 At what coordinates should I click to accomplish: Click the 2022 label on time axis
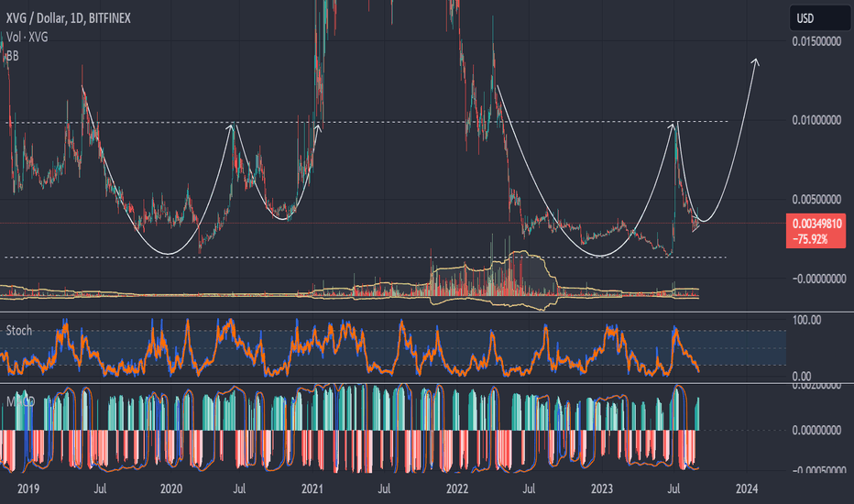click(x=457, y=488)
